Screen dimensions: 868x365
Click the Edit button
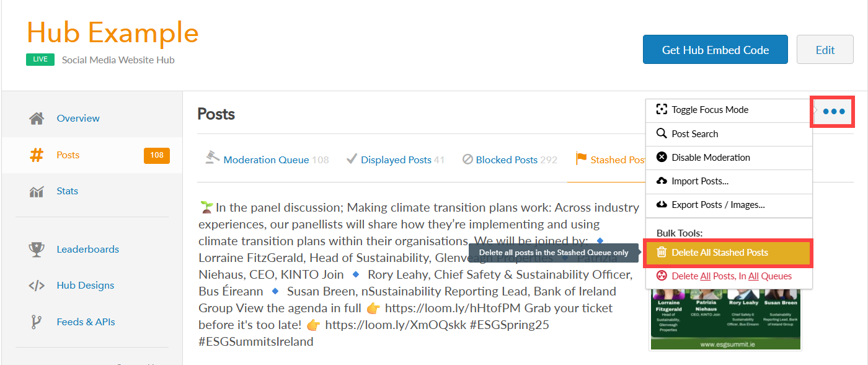(x=825, y=50)
